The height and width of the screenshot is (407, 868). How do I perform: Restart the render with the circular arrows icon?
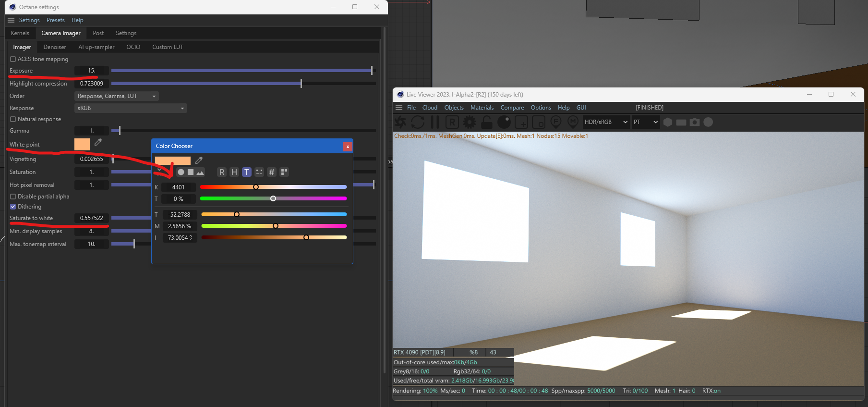pyautogui.click(x=418, y=122)
